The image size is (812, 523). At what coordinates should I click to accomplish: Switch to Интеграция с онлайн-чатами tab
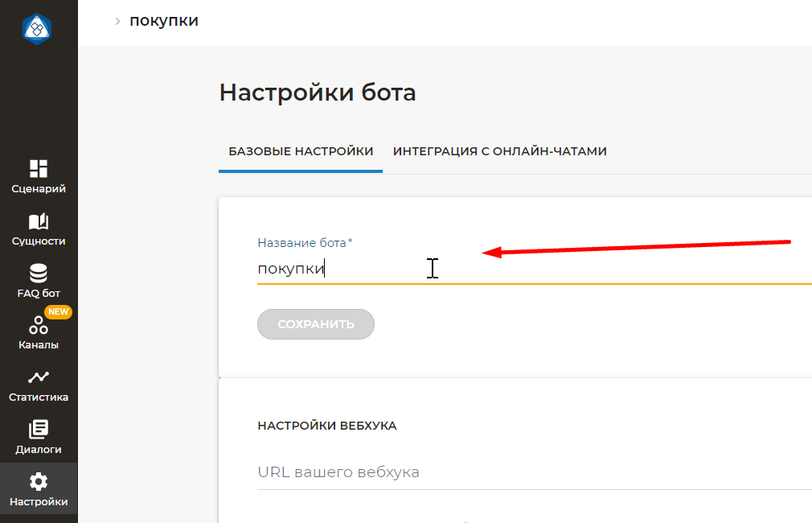point(499,151)
